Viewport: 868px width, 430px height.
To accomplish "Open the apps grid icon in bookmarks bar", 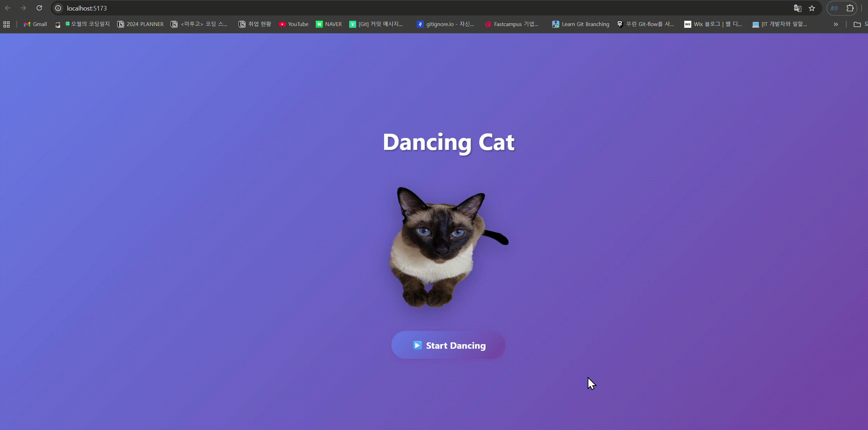I will point(6,24).
